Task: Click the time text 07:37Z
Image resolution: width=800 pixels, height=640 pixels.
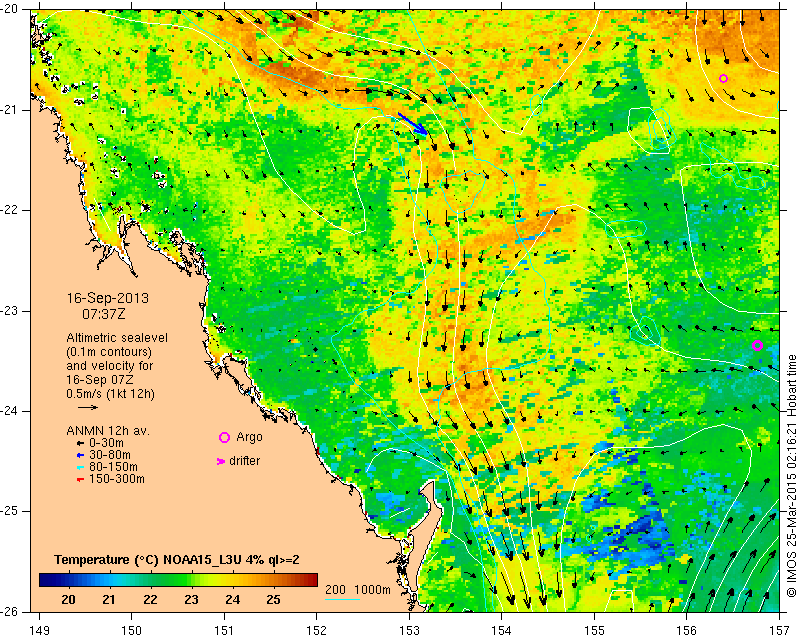Action: (x=104, y=314)
